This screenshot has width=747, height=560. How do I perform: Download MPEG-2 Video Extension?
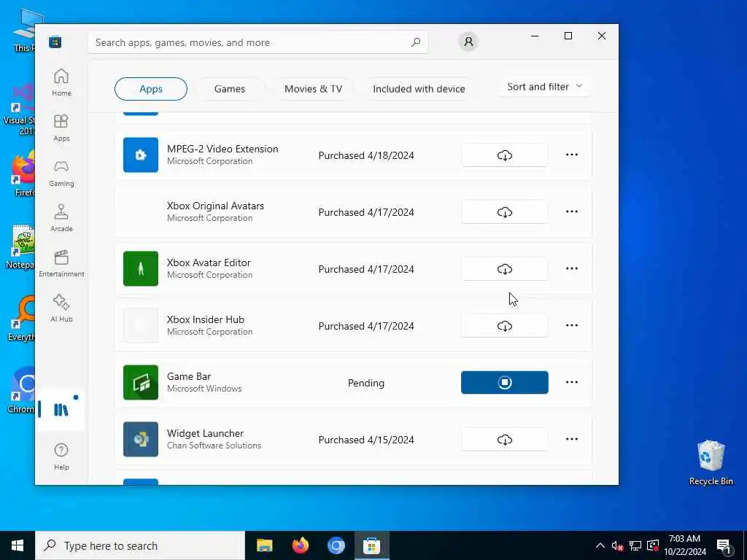coord(505,155)
